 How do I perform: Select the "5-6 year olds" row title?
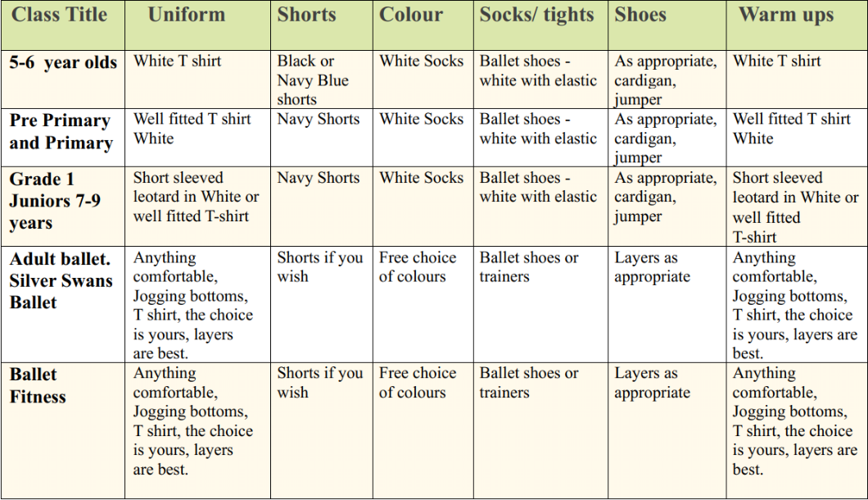pyautogui.click(x=64, y=63)
